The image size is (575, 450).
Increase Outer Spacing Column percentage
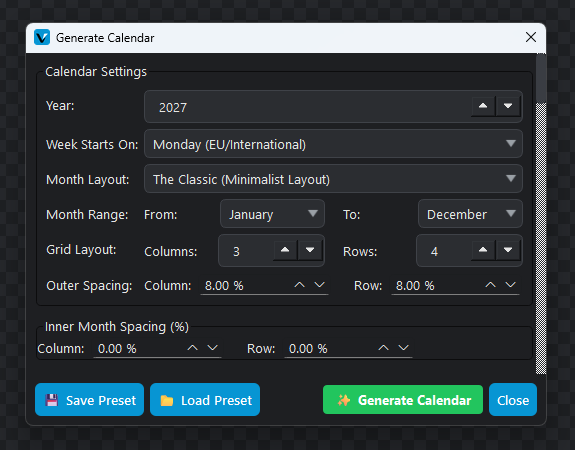pyautogui.click(x=300, y=285)
